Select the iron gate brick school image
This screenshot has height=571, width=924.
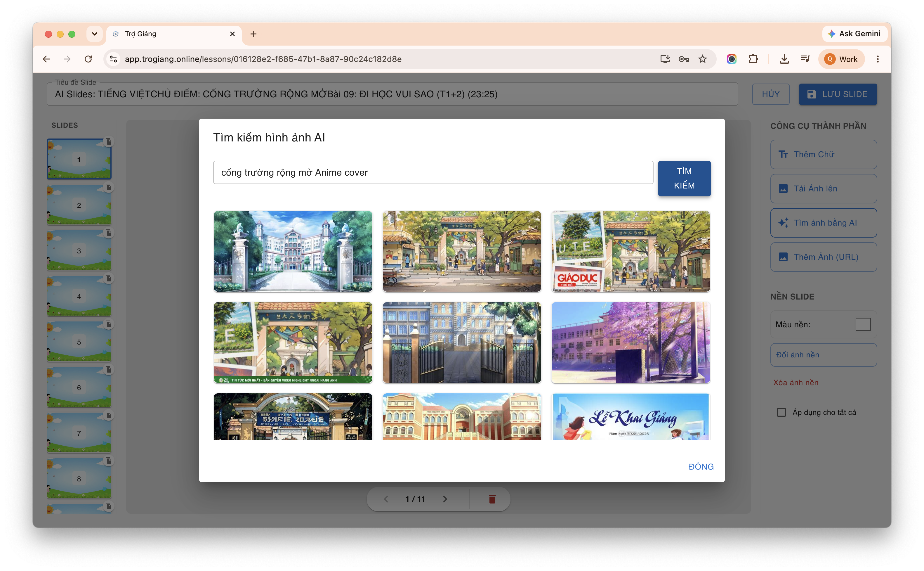(462, 342)
